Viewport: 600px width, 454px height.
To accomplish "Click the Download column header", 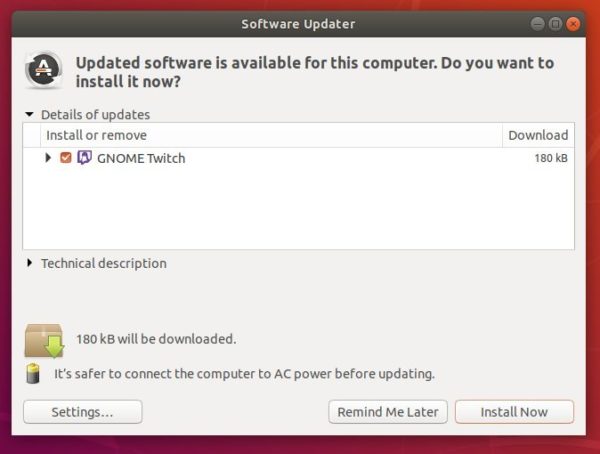I will pos(538,135).
